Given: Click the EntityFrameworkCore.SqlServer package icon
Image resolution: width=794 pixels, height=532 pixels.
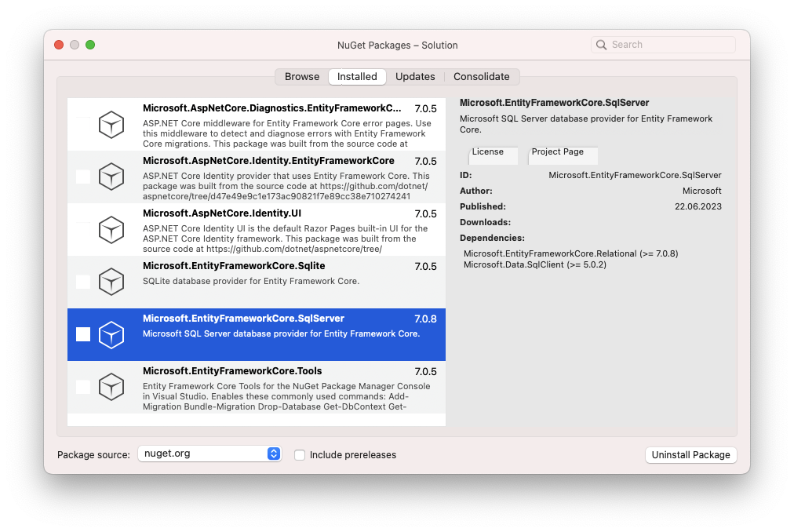Looking at the screenshot, I should [x=111, y=334].
